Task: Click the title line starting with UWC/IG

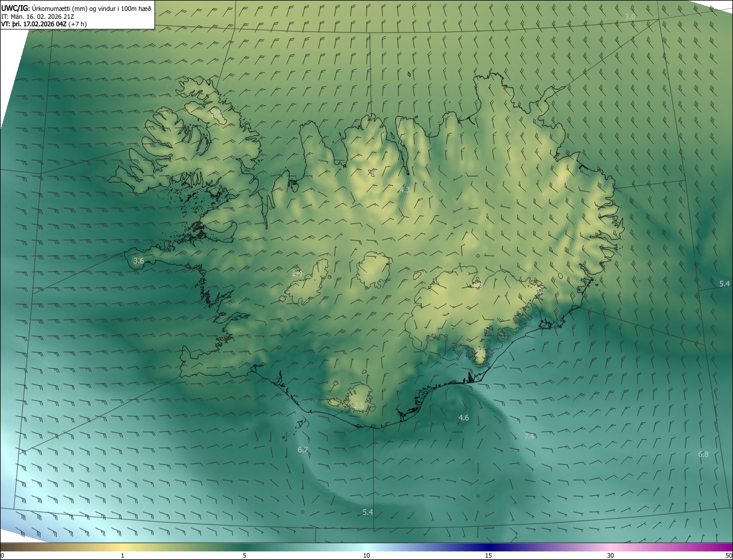Action: [x=76, y=7]
